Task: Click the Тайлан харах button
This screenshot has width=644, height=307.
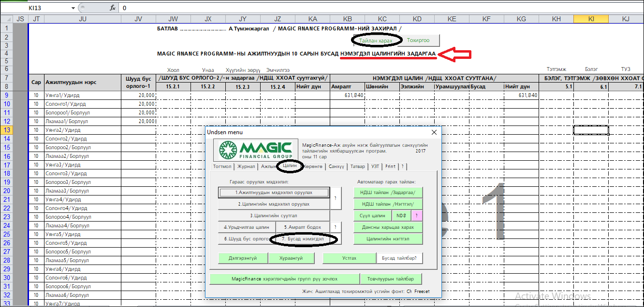Action: [x=376, y=41]
